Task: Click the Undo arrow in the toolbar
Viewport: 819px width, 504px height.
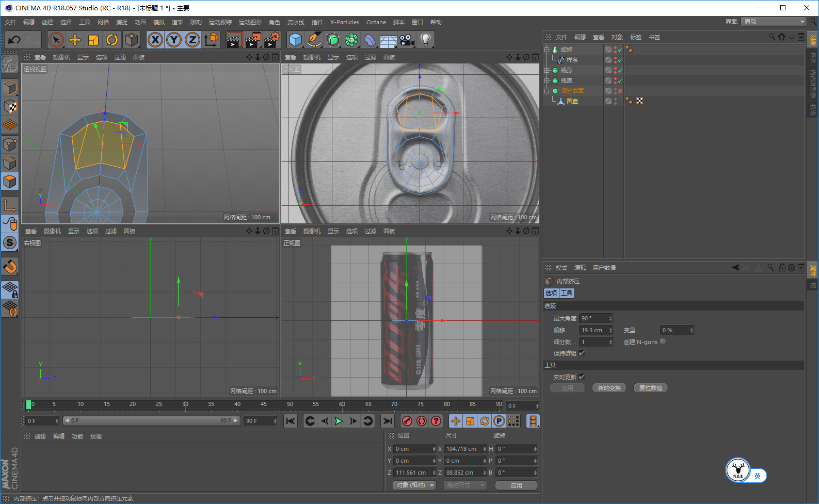Action: pos(14,40)
